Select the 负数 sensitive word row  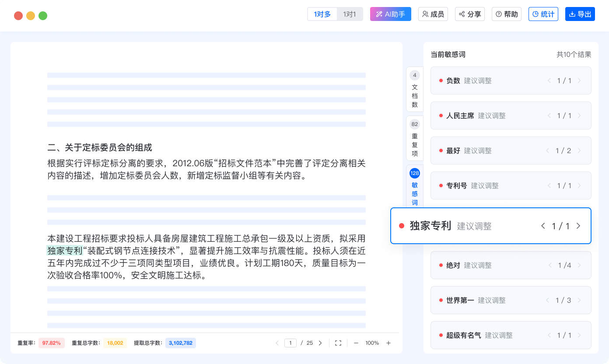pyautogui.click(x=511, y=80)
